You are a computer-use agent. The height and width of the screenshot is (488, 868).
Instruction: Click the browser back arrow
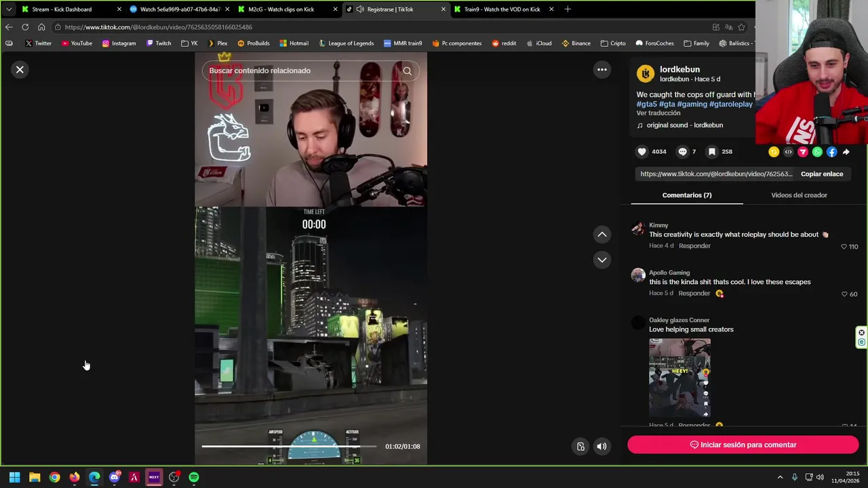click(x=9, y=27)
